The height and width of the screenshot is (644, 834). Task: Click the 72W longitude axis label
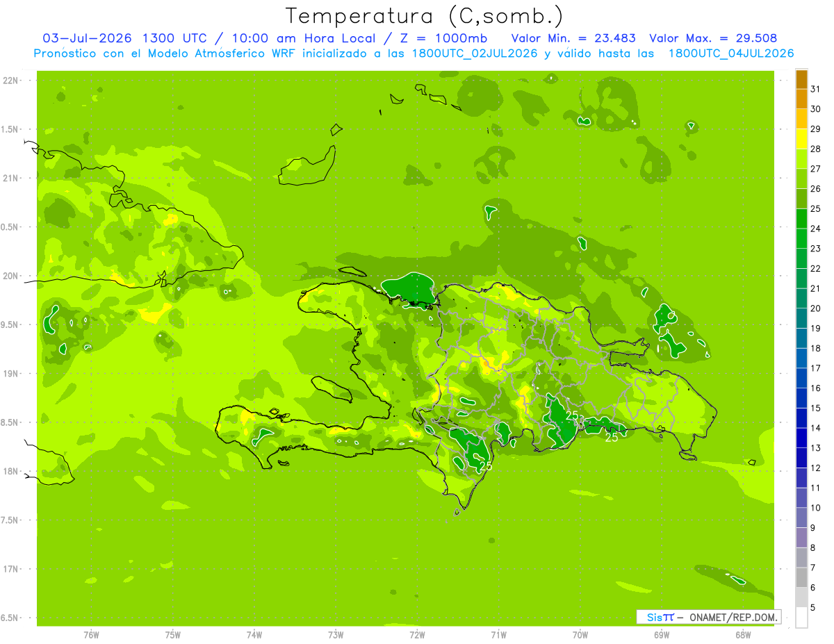[417, 635]
